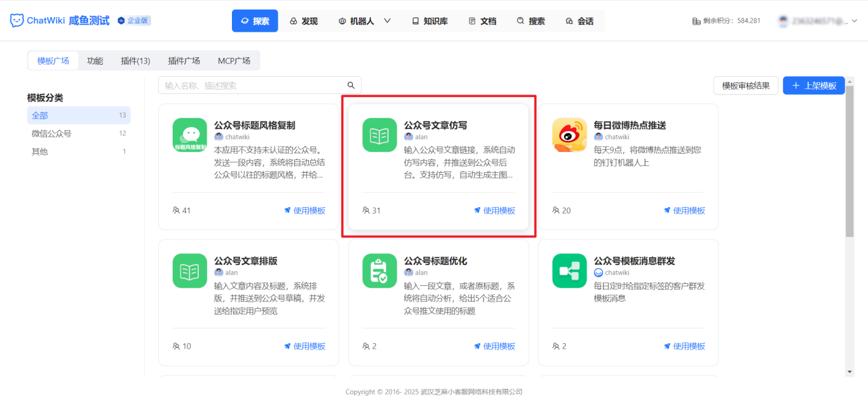
Task: Open the 公众号标题风格复制 green WeChat icon
Action: point(189,135)
